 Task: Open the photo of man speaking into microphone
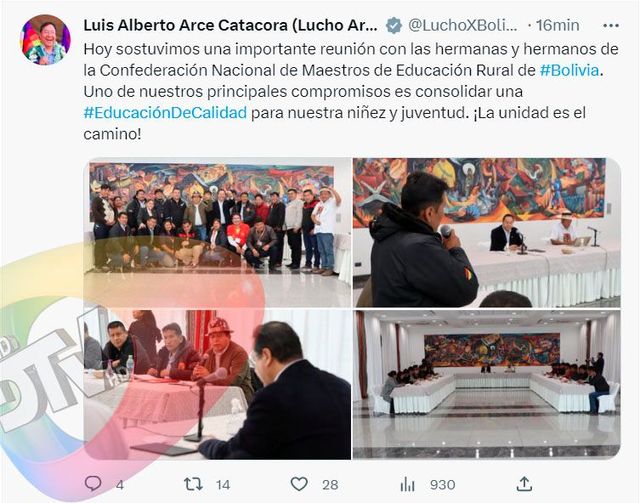click(x=487, y=232)
